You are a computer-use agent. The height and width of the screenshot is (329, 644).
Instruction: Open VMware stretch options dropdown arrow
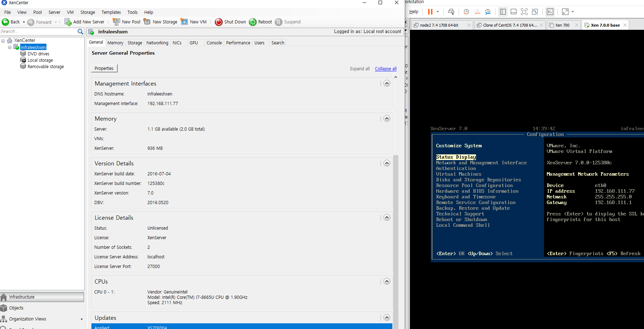click(573, 12)
